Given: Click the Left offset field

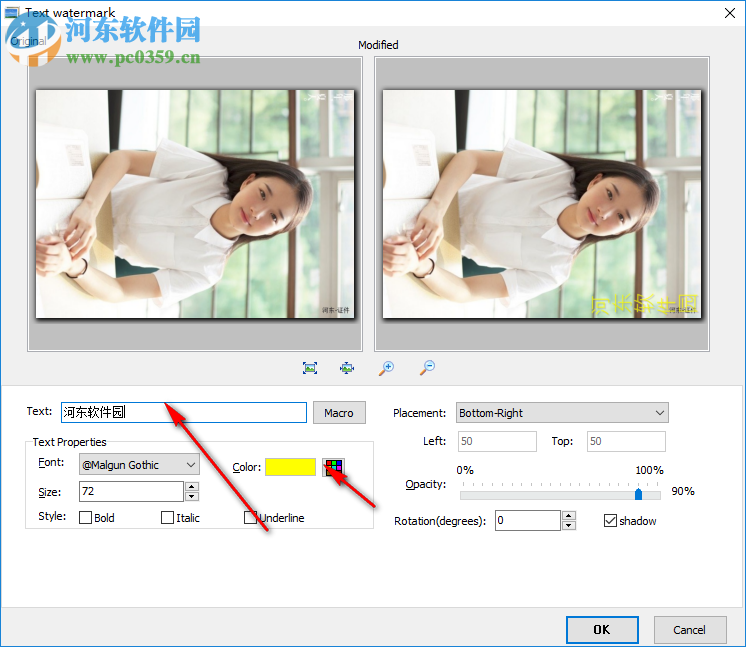Looking at the screenshot, I should [x=497, y=441].
